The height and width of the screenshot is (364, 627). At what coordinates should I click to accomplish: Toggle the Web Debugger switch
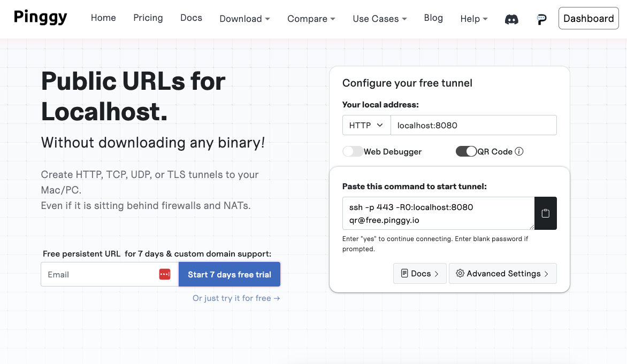pos(353,151)
